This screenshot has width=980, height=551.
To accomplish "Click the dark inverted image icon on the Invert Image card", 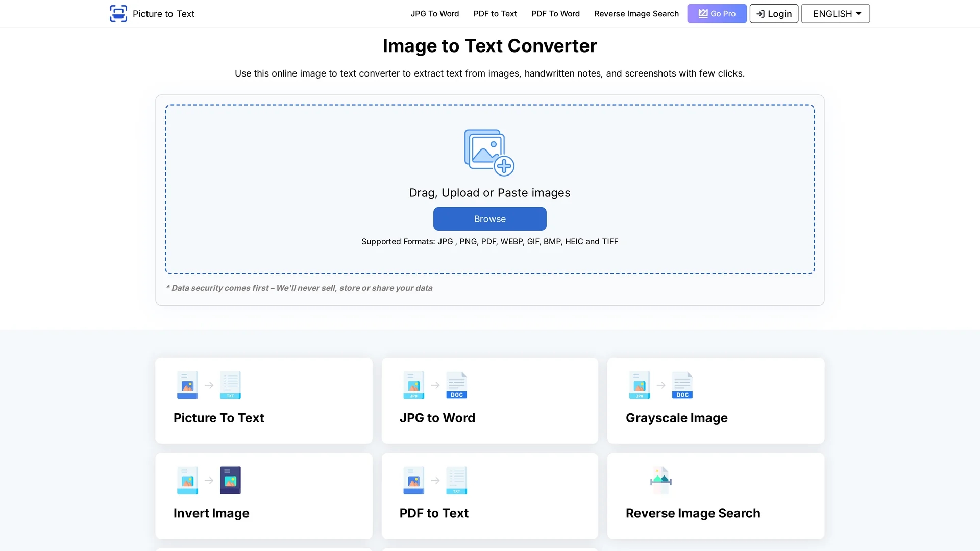I will (x=230, y=481).
